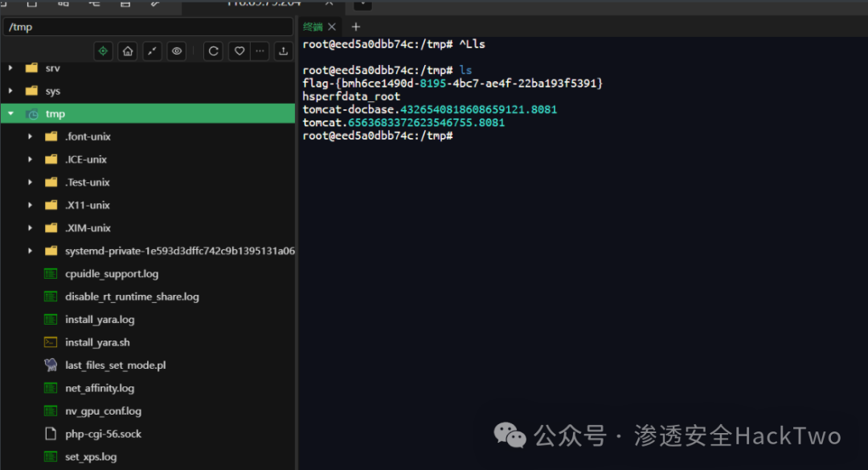Image resolution: width=868 pixels, height=470 pixels.
Task: Expand the systemd-private folder arrow
Action: [x=30, y=250]
